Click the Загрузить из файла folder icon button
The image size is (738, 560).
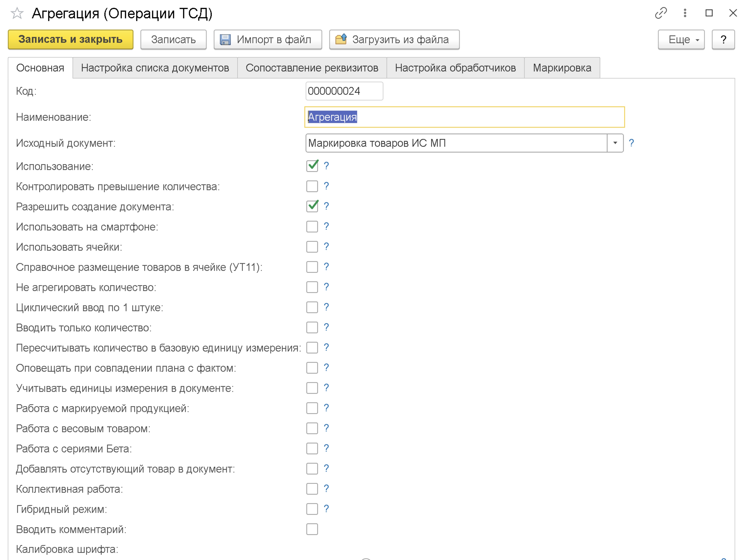[394, 39]
